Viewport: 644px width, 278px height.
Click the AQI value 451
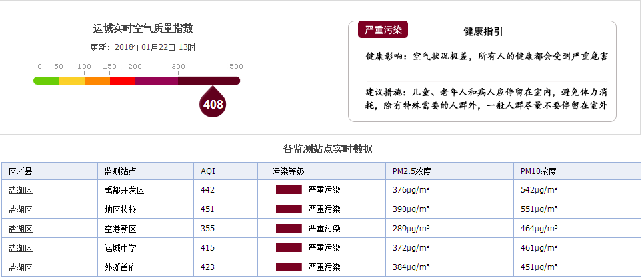(208, 209)
